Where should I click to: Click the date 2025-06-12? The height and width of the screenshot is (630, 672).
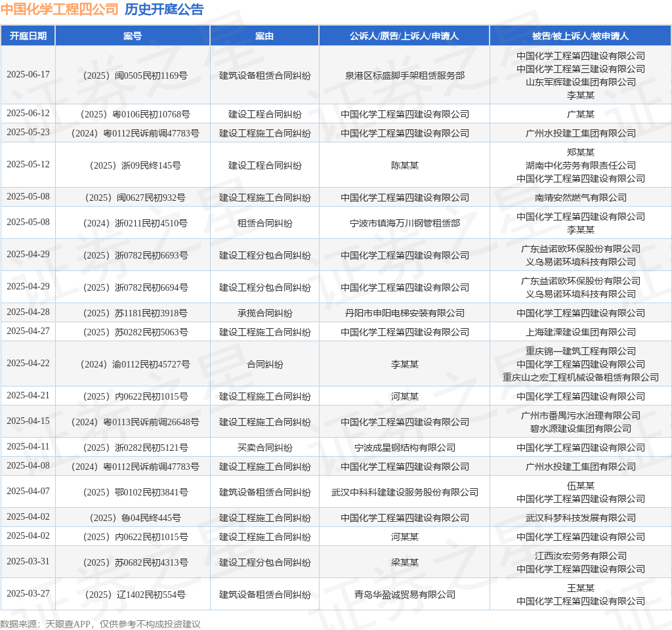click(28, 113)
